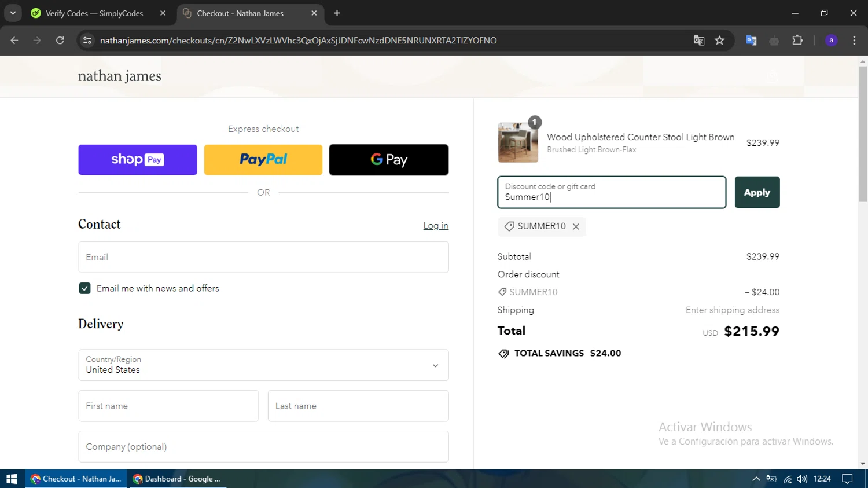The width and height of the screenshot is (868, 488).
Task: Pay with PayPal
Action: coord(263,160)
